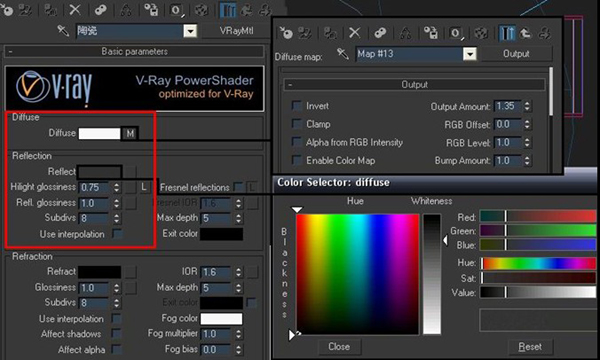Click the M map button beside Diffuse
The width and height of the screenshot is (600, 360).
(x=130, y=134)
